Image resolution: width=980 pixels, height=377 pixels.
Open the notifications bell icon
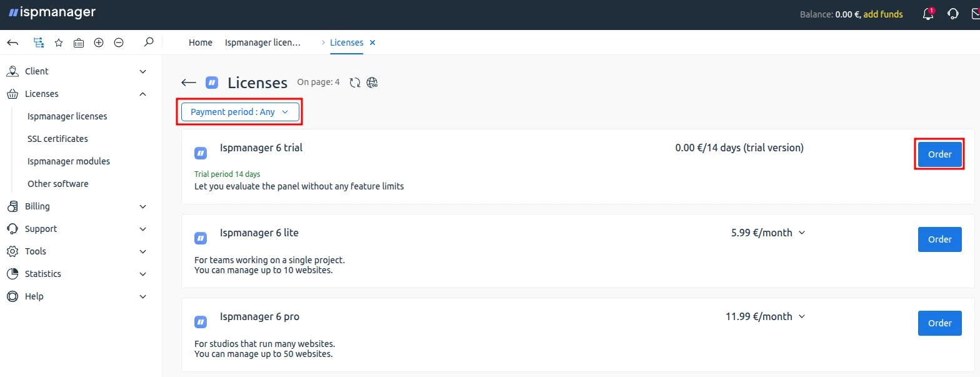(x=929, y=14)
